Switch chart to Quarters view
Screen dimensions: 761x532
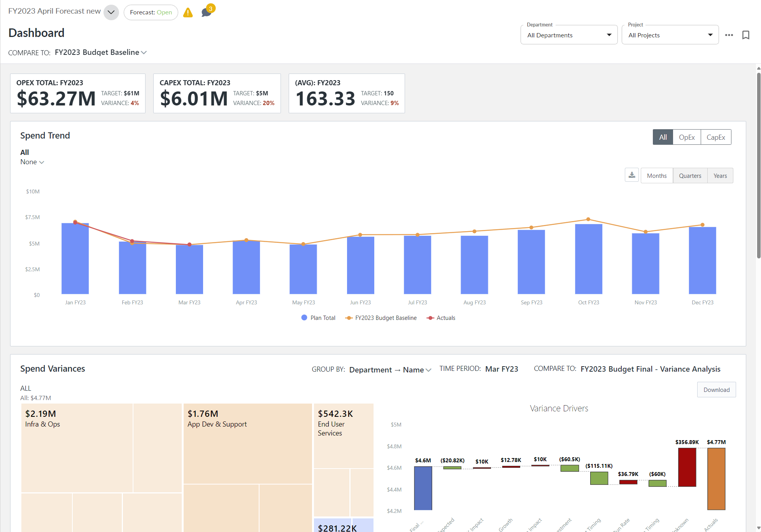pos(690,176)
